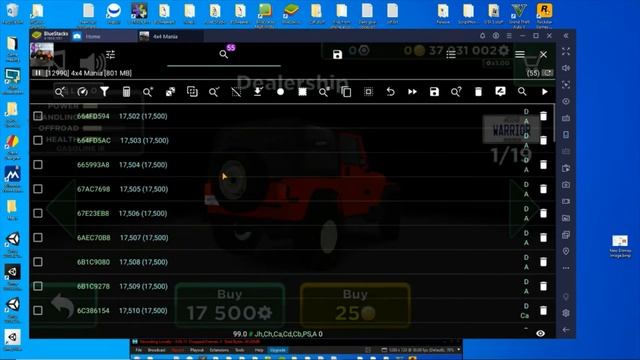Check the box for address 6C386154
Viewport: 640px width, 360px height.
click(38, 310)
